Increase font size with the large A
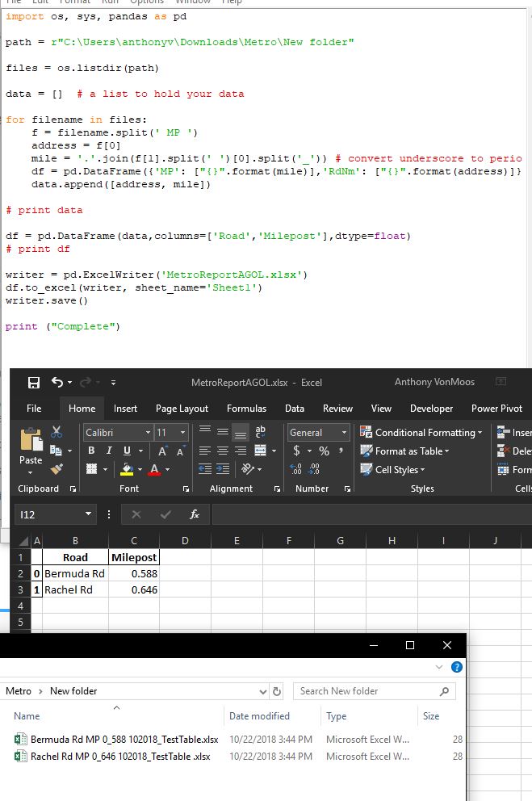This screenshot has height=801, width=532. (x=161, y=451)
